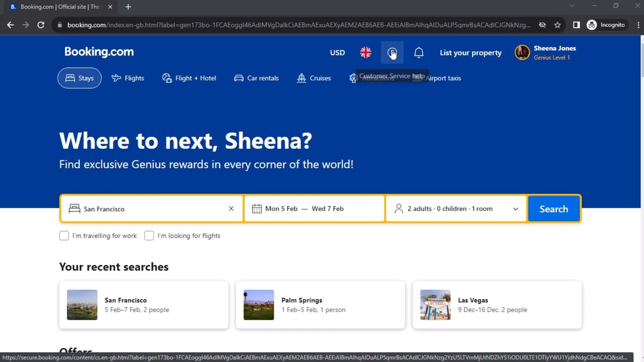Viewport: 644px width, 362px height.
Task: Tick I'm travelling for work checkbox
Action: click(x=64, y=236)
